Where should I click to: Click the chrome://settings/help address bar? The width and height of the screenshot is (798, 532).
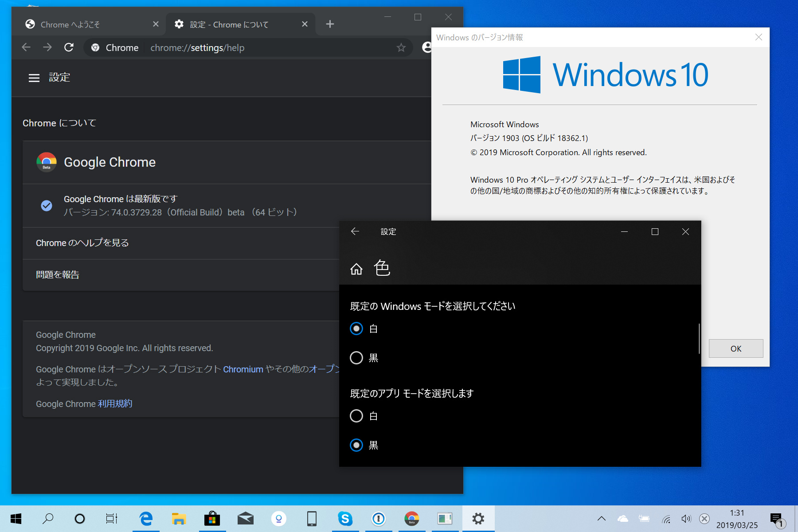[198, 47]
